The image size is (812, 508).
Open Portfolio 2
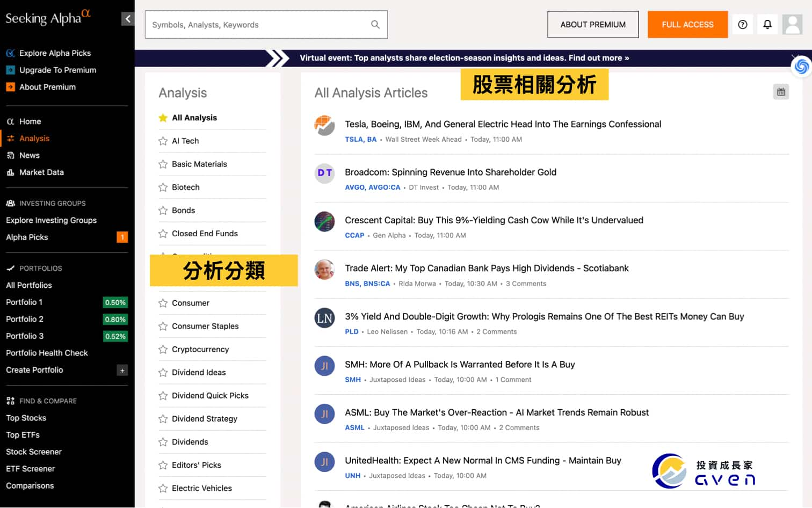point(24,319)
